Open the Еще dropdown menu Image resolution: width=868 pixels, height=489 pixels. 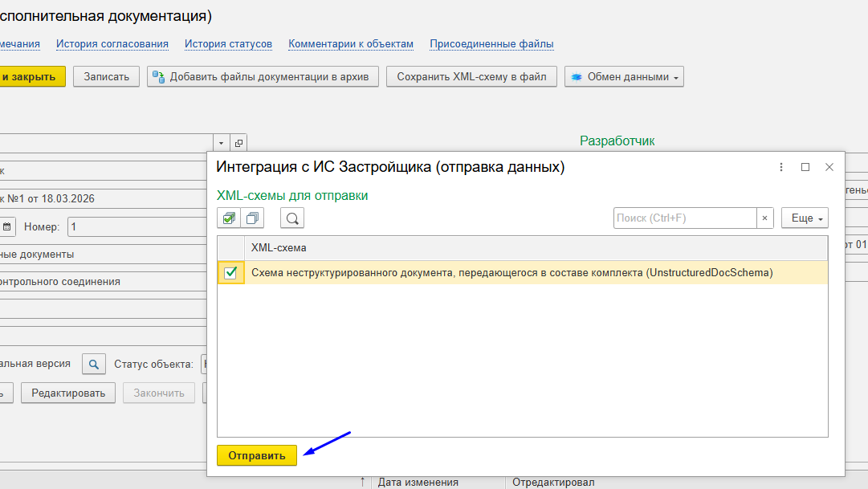805,218
